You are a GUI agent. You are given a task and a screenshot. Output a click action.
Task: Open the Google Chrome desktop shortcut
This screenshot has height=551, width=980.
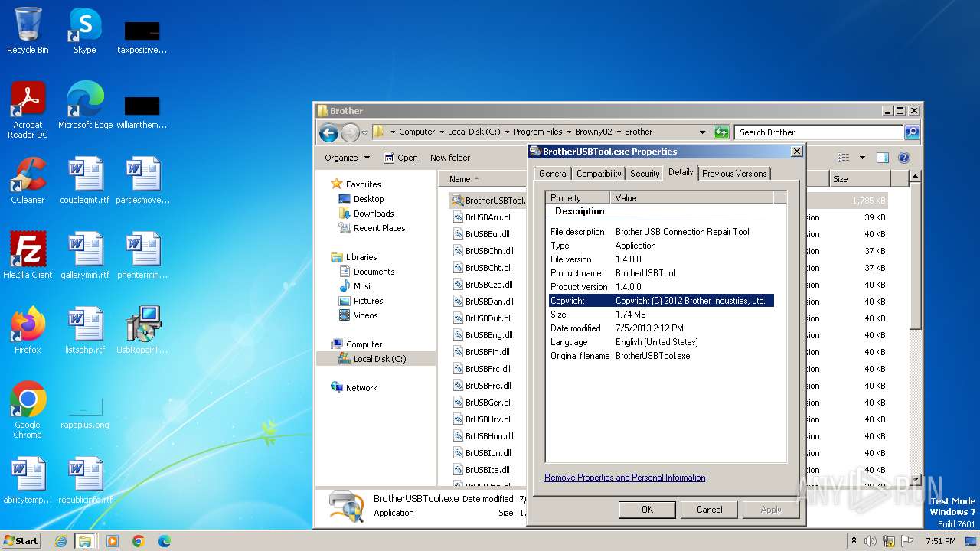coord(28,410)
